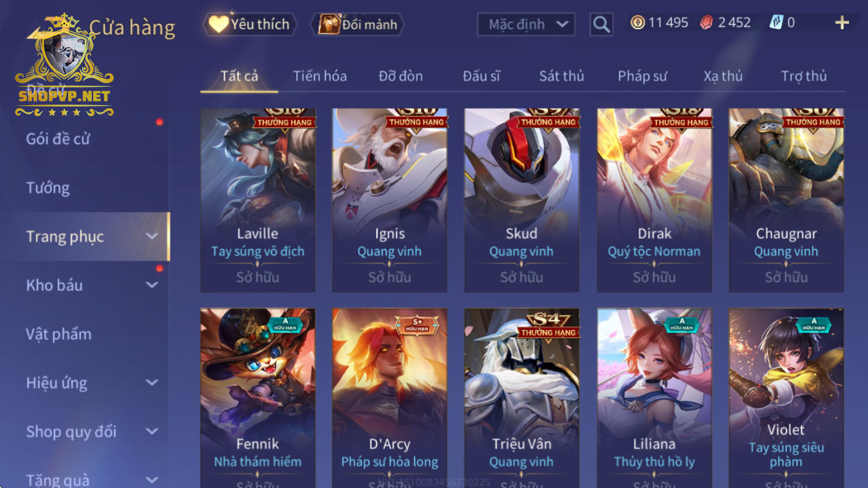Screen dimensions: 868x488
Task: Tap the plus icon to add currency
Action: [x=842, y=23]
